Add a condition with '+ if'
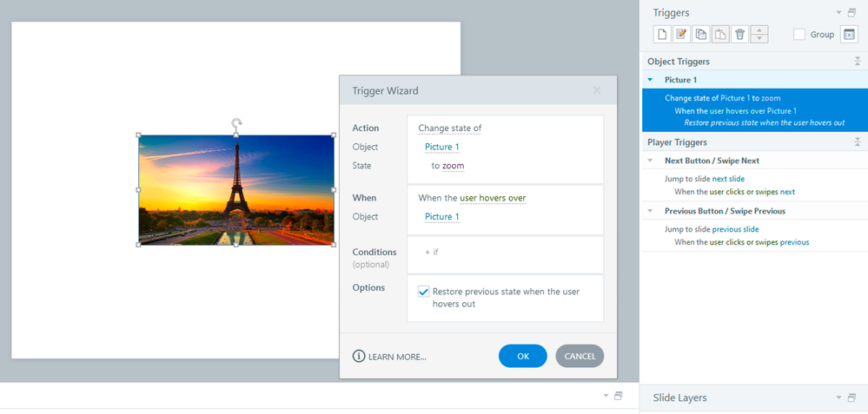Screen dimensions: 868x414 [432, 253]
